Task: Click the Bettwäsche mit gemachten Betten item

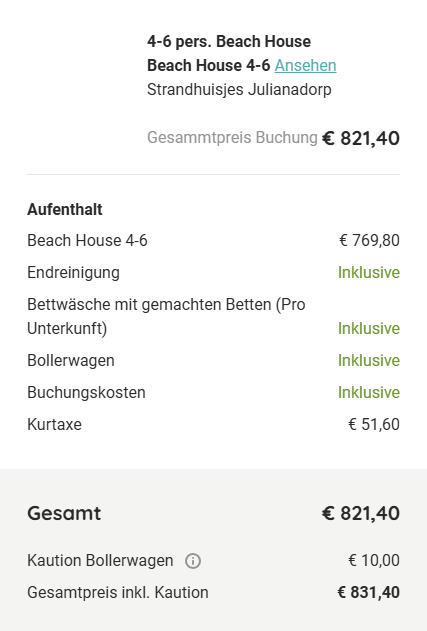Action: 166,316
